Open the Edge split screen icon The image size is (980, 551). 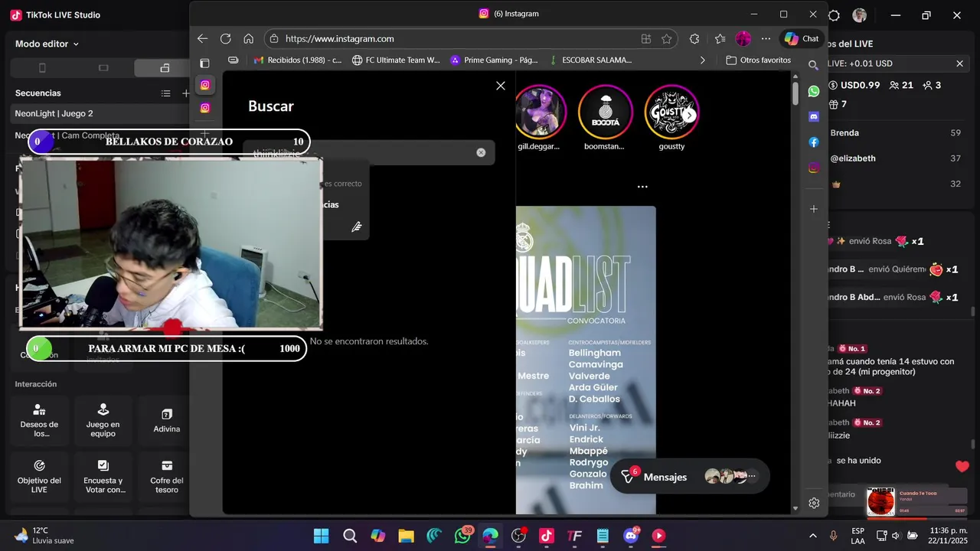[x=646, y=39]
